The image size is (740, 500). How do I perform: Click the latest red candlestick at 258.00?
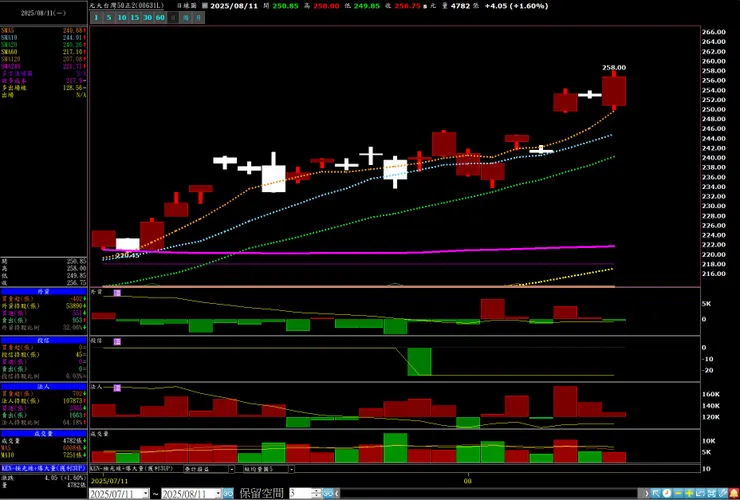pyautogui.click(x=614, y=91)
